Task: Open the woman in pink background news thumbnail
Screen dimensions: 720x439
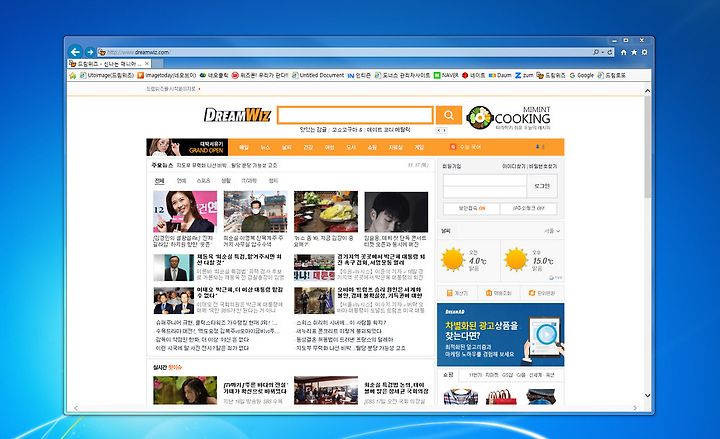Action: (185, 212)
